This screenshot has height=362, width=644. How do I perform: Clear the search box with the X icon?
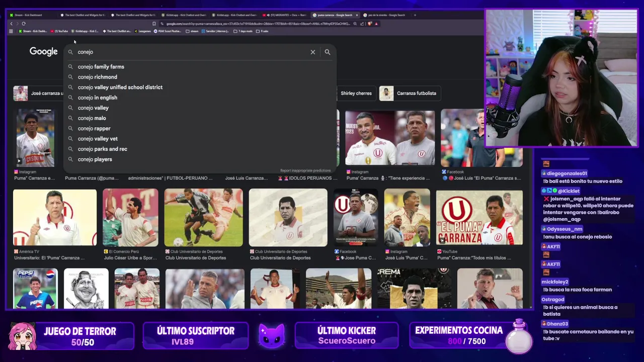[313, 52]
